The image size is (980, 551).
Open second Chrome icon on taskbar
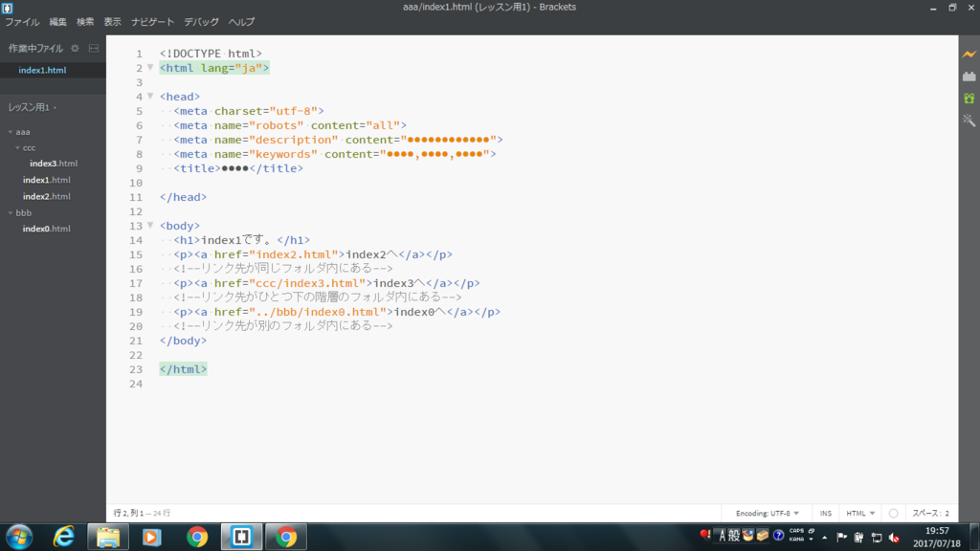(286, 537)
